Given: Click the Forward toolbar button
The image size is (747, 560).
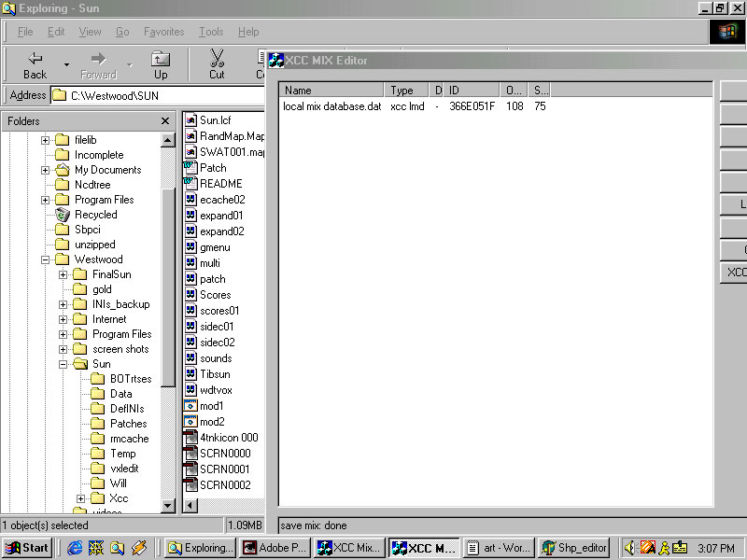Looking at the screenshot, I should click(98, 64).
